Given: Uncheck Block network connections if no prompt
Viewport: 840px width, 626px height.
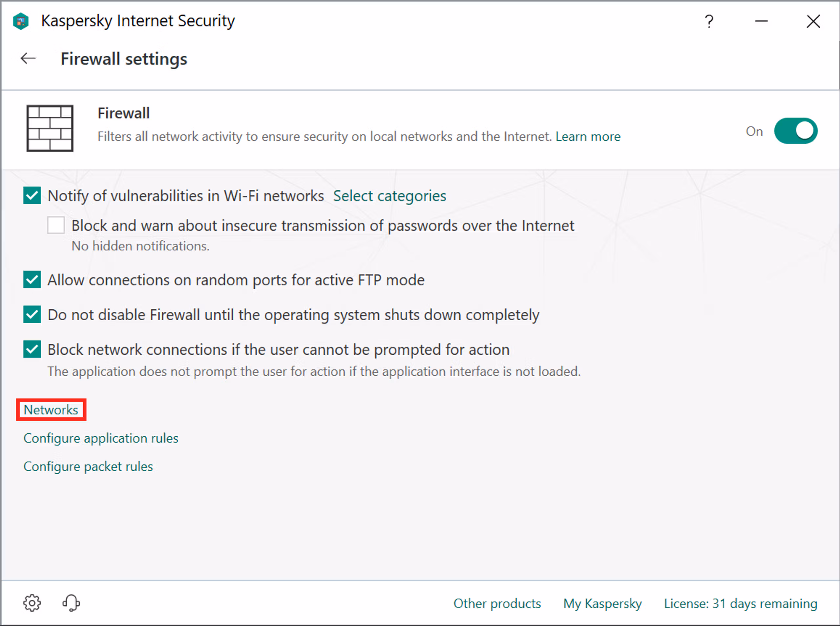Looking at the screenshot, I should (32, 349).
